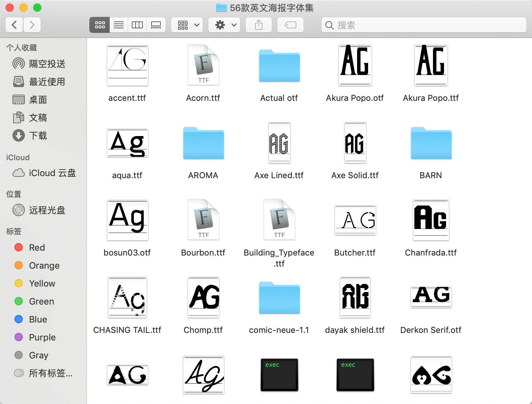Screen dimensions: 532x404
Task: Select the Recents (最近使用) sidebar item
Action: pyautogui.click(x=47, y=82)
